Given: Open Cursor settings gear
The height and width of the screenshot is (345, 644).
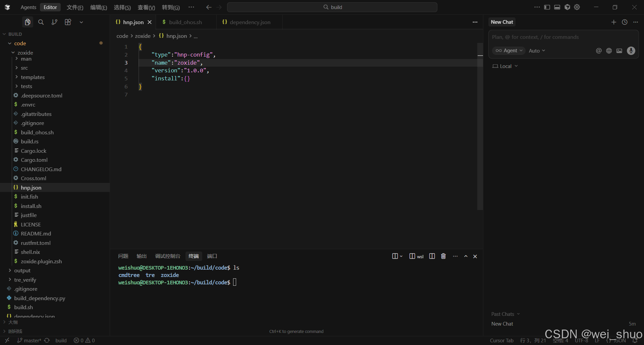Looking at the screenshot, I should (577, 7).
